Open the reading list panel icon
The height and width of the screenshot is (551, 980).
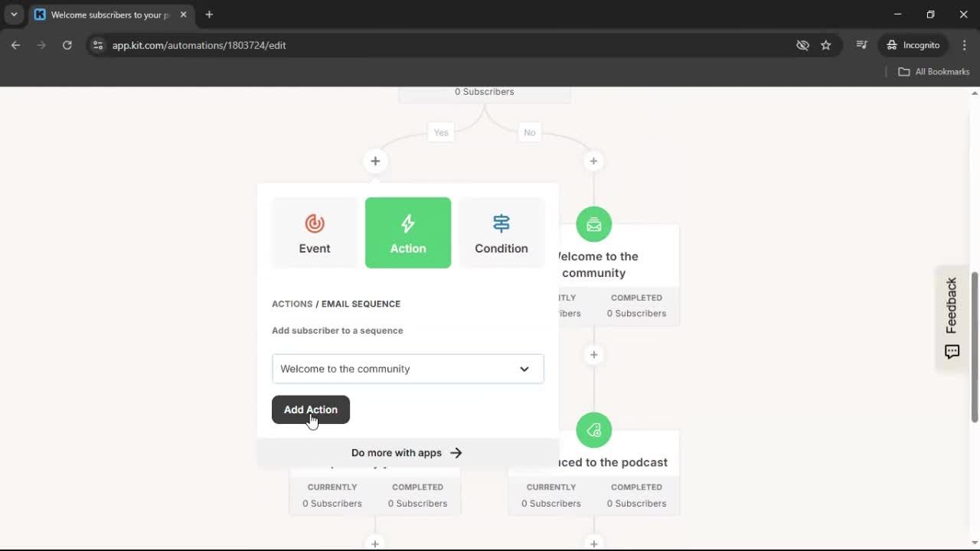tap(861, 45)
